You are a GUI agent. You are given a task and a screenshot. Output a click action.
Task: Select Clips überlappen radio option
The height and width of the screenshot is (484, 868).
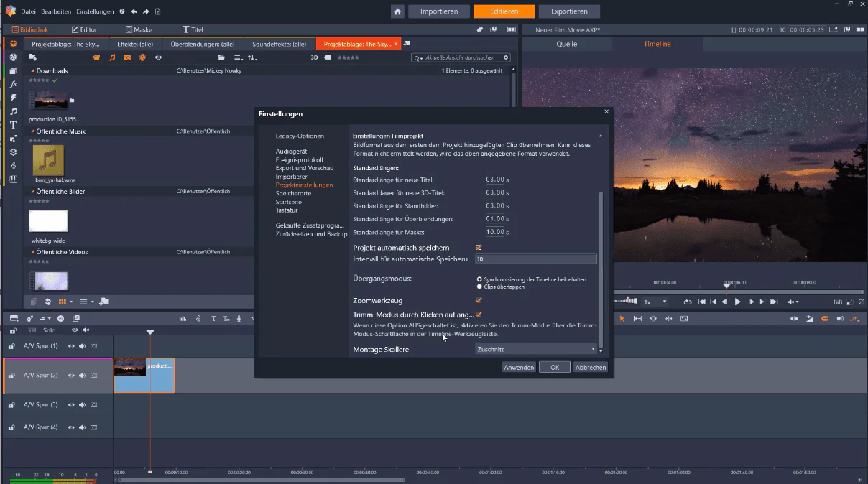pyautogui.click(x=479, y=287)
